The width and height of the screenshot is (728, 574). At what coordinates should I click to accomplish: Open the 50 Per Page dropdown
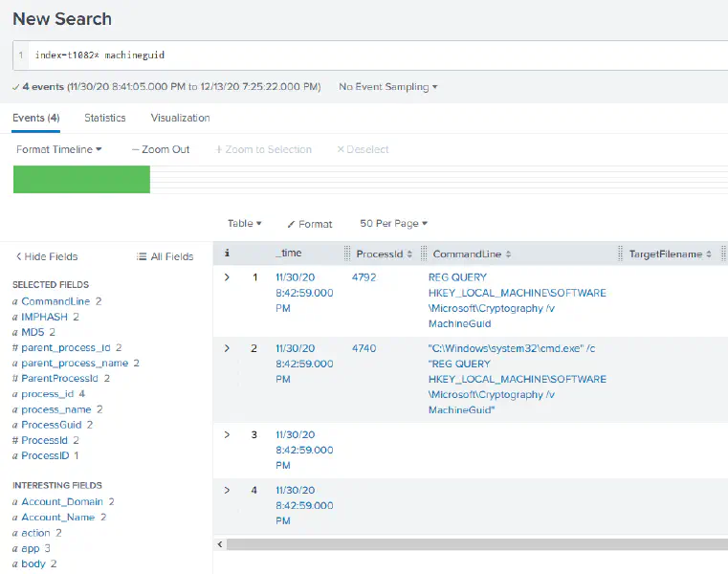(x=393, y=224)
